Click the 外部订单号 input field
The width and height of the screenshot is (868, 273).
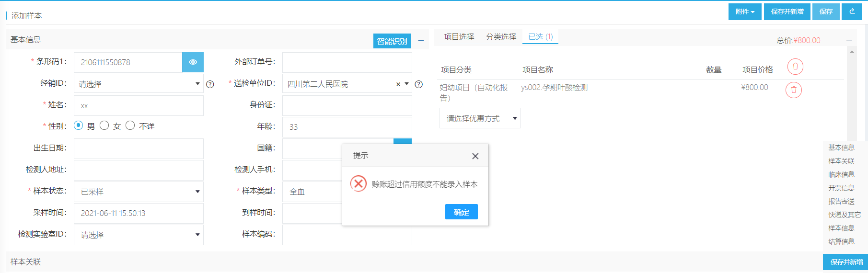(347, 62)
